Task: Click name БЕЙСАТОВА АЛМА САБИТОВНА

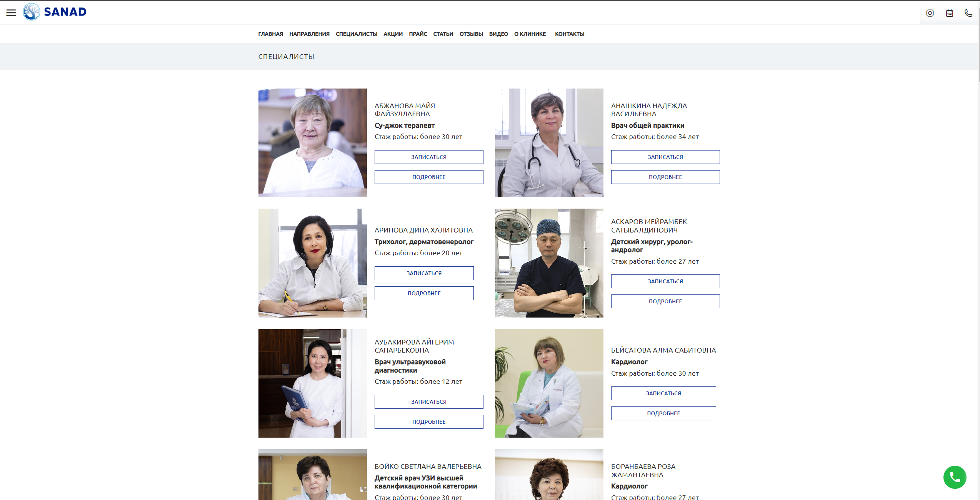Action: point(663,350)
